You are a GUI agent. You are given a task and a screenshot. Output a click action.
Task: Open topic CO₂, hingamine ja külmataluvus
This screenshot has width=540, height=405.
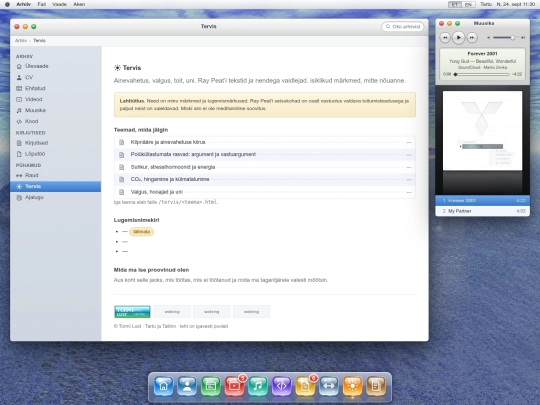[x=264, y=179]
